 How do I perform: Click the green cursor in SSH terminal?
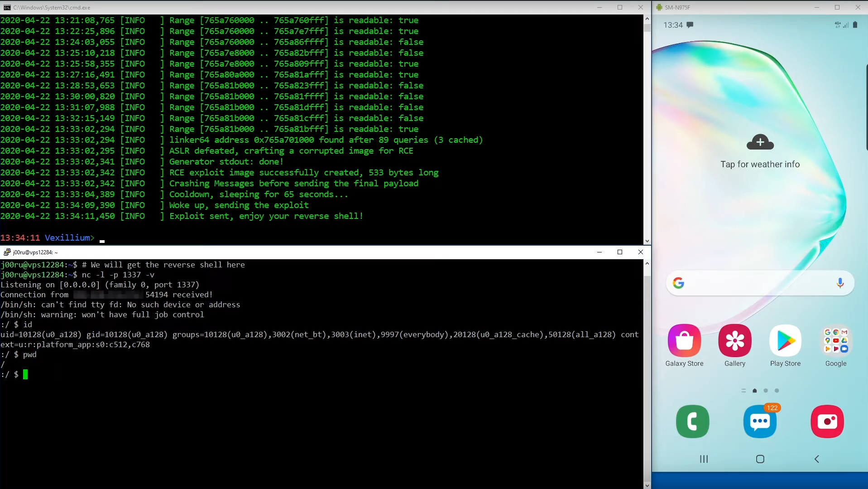click(x=25, y=374)
